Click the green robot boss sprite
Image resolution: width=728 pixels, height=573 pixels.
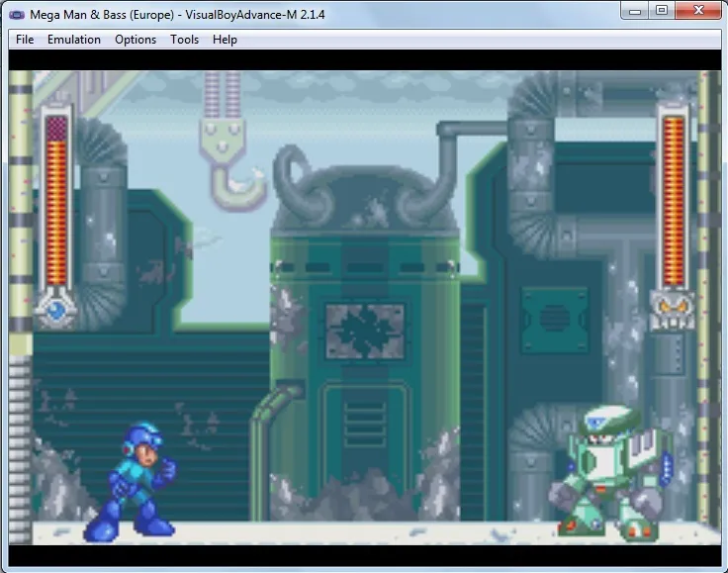pyautogui.click(x=611, y=473)
